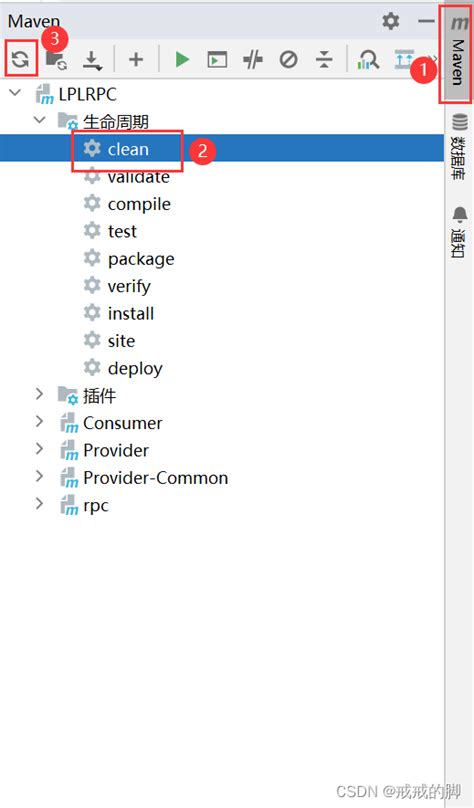
Task: Open Maven panel settings gear
Action: [391, 21]
